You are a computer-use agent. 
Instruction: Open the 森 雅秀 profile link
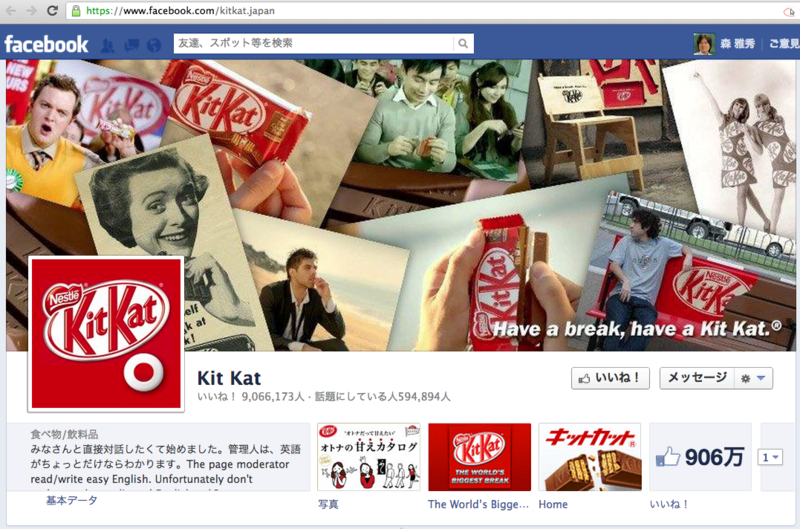pyautogui.click(x=737, y=44)
